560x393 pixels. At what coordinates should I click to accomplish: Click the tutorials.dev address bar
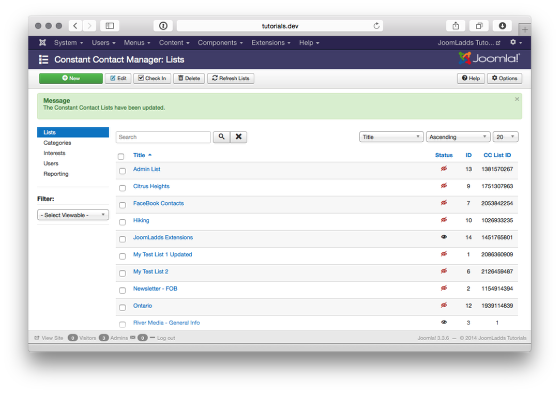click(x=280, y=26)
